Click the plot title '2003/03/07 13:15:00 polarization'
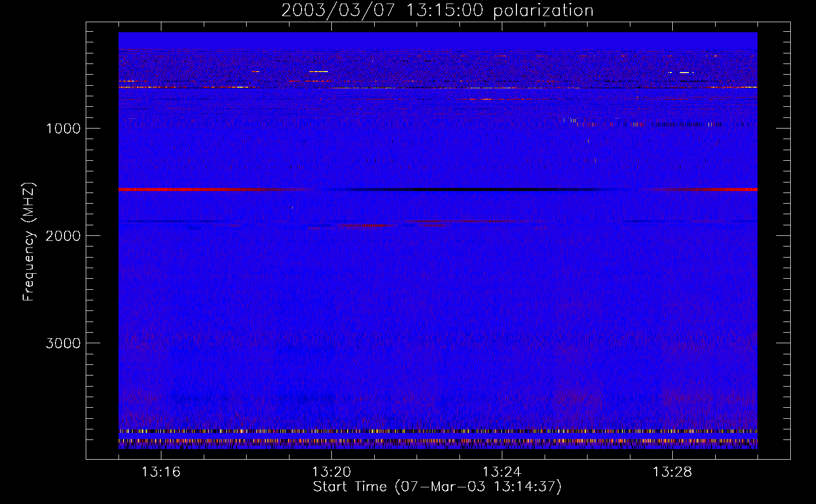The image size is (816, 504). pyautogui.click(x=437, y=10)
